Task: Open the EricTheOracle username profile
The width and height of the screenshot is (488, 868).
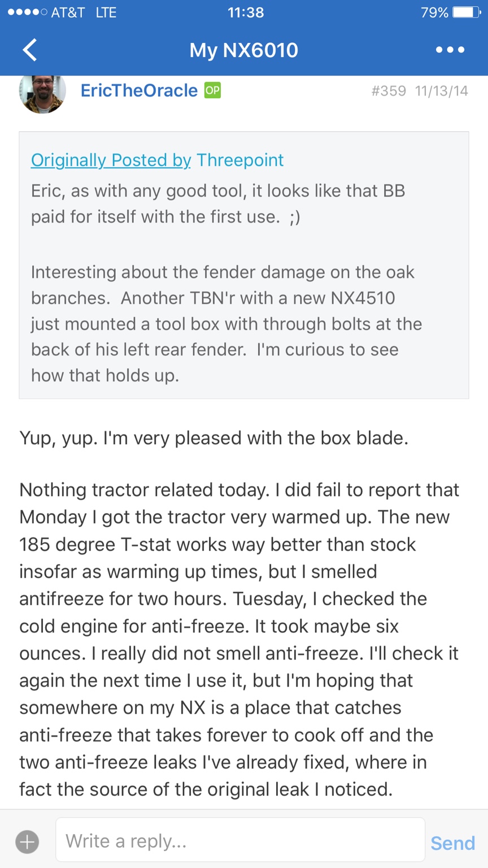Action: point(139,90)
